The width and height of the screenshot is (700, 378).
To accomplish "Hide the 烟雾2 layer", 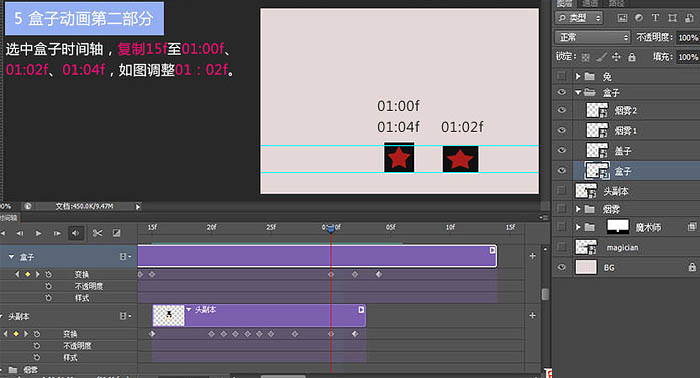I will click(x=562, y=110).
